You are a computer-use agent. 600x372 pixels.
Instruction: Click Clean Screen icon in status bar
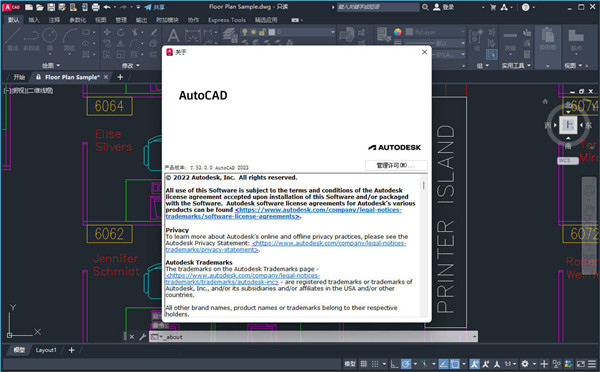[580, 364]
